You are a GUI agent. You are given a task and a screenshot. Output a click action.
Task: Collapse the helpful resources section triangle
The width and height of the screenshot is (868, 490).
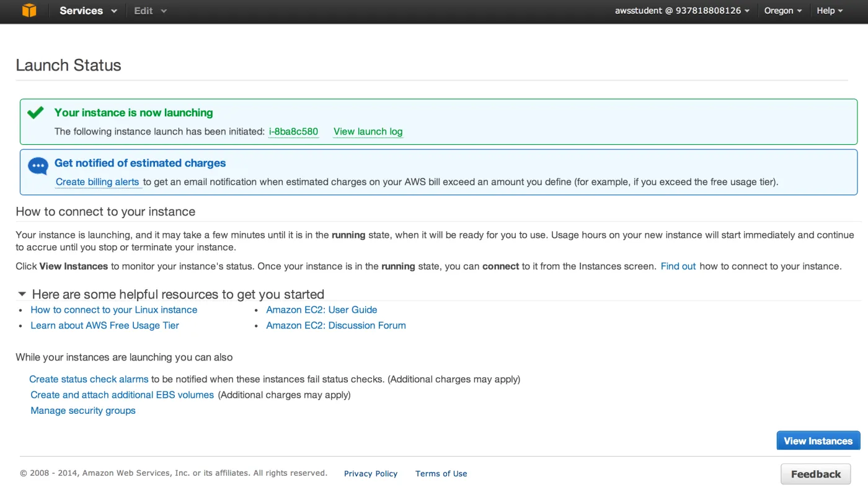coord(22,294)
